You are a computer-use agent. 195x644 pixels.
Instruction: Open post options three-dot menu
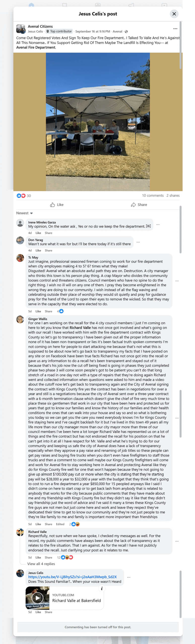point(175,29)
